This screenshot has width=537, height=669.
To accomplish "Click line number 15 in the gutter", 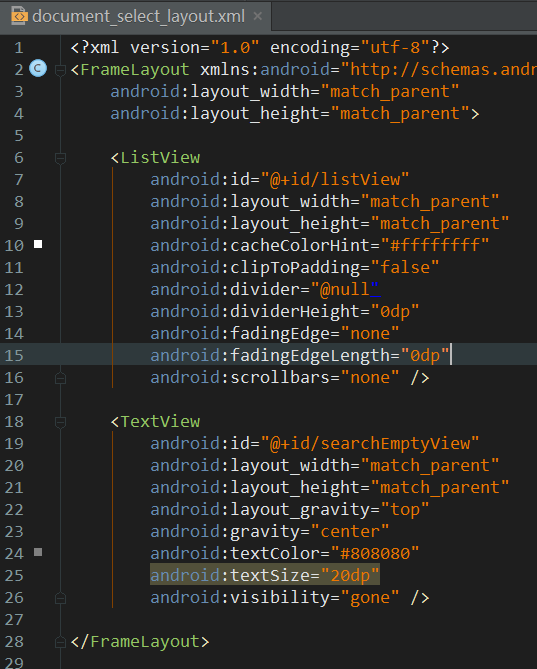I will (14, 355).
